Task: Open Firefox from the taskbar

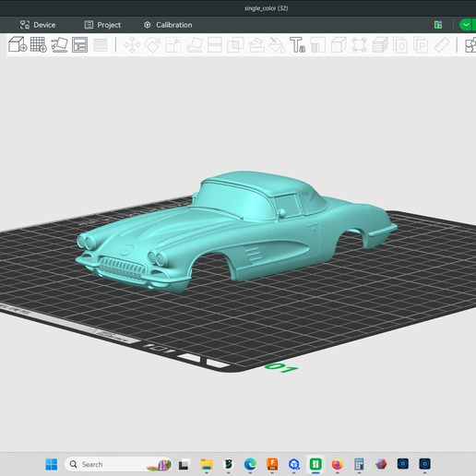Action: click(x=338, y=464)
